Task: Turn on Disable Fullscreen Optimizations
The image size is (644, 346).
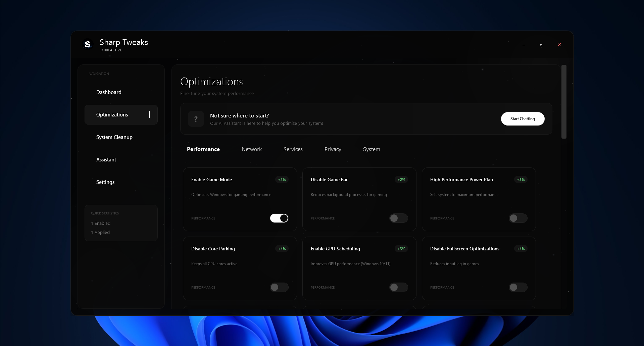Action: pos(518,287)
